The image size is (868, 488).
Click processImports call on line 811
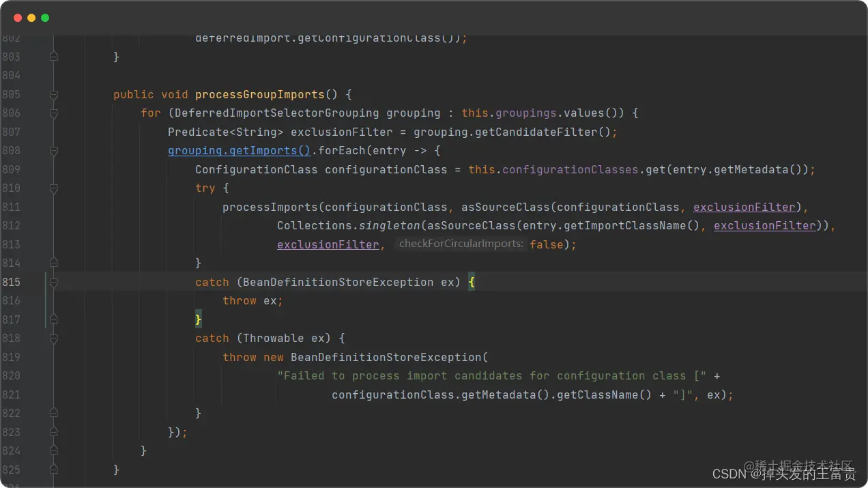point(270,207)
